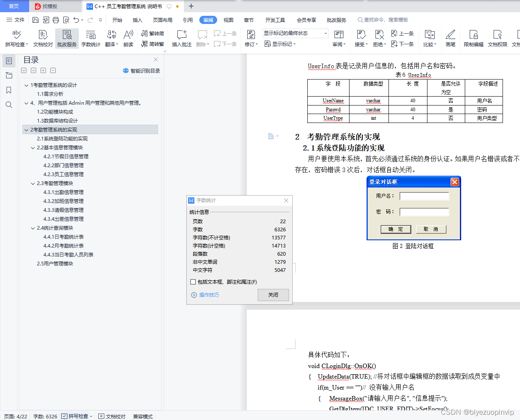Open the correction service tool (批改服务)
Image resolution: width=520 pixels, height=420 pixels.
coord(67,38)
